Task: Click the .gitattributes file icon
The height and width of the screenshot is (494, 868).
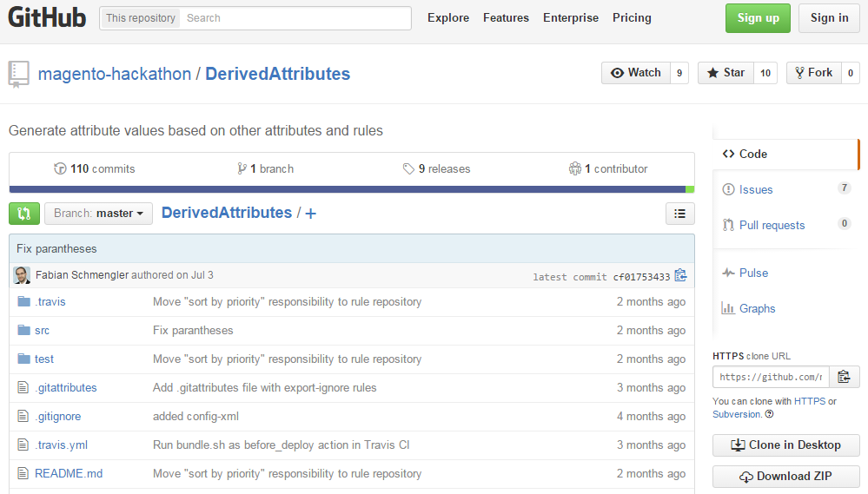Action: [x=23, y=387]
